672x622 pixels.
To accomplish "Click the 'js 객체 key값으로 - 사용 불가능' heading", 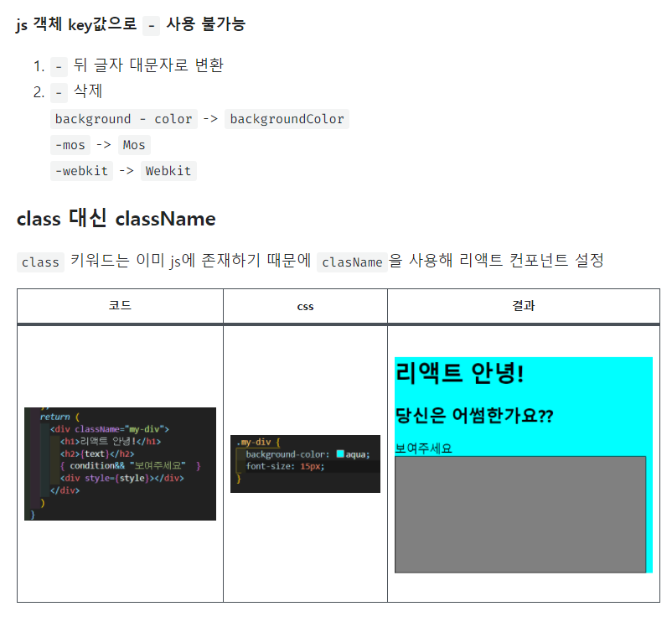I will click(131, 24).
